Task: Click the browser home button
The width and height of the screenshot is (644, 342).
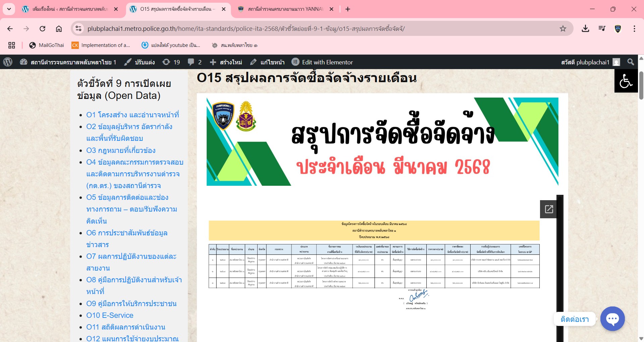Action: click(x=59, y=28)
